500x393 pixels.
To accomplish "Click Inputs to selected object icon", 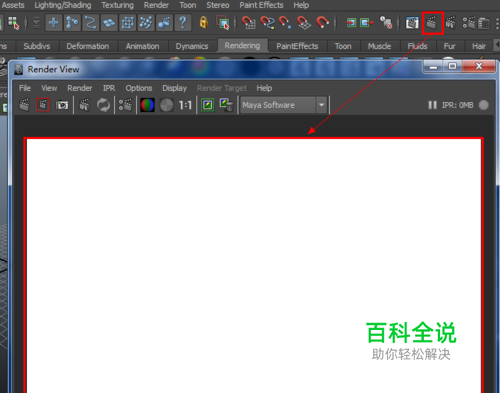I will coord(350,23).
